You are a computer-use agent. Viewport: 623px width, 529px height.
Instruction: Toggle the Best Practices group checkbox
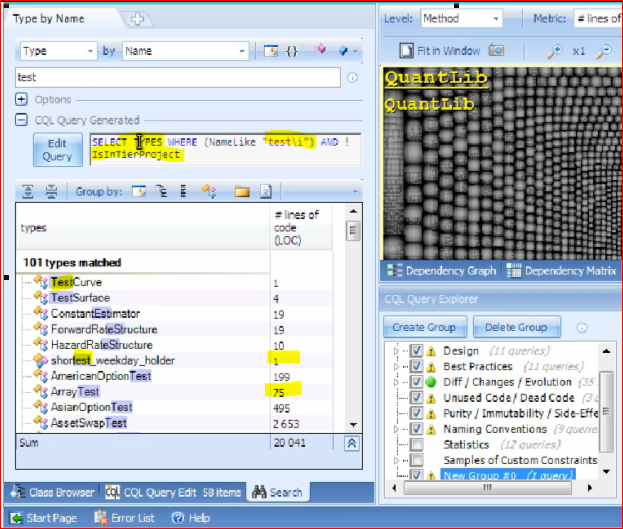[416, 366]
